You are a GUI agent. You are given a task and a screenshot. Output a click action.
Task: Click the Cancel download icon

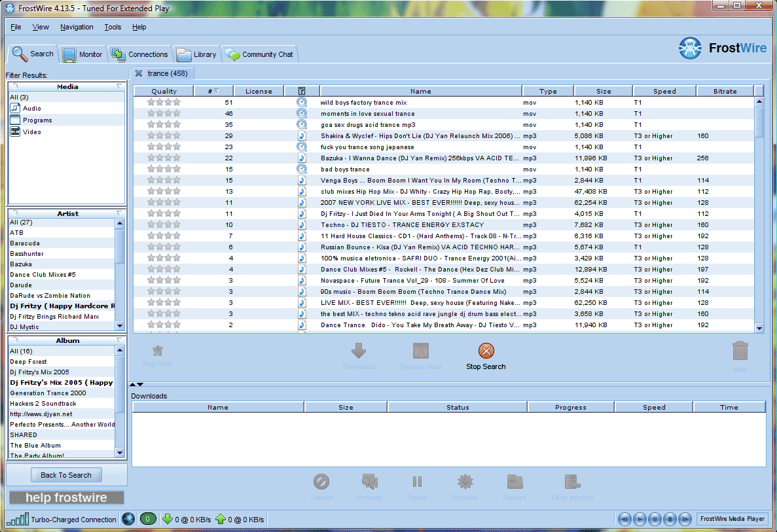[x=321, y=482]
